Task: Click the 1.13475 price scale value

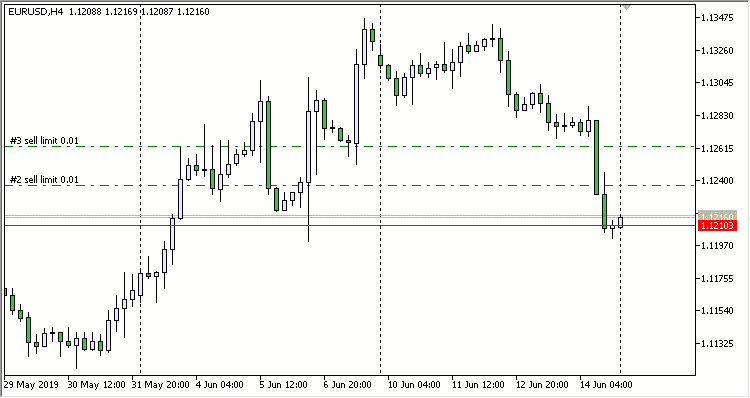Action: 717,18
